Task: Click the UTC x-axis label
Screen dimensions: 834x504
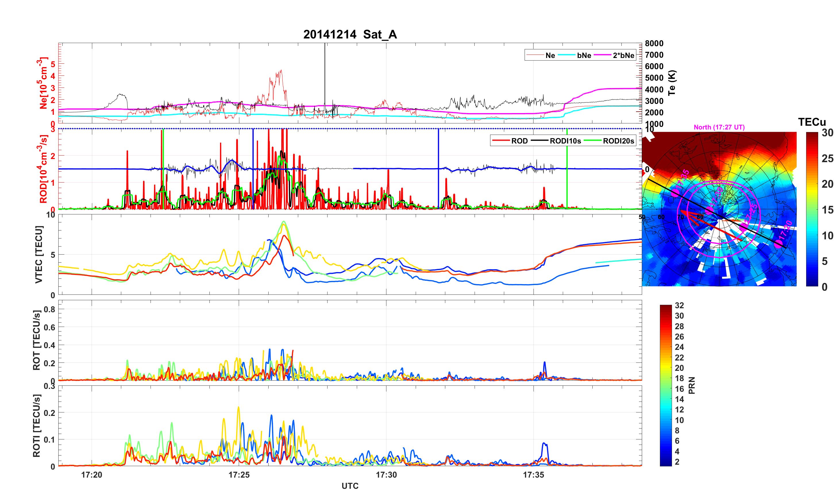Action: pyautogui.click(x=350, y=486)
